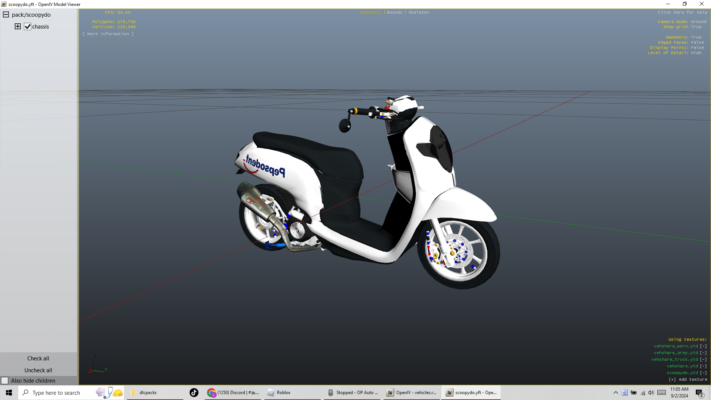
Task: Click Add texture option
Action: click(688, 380)
